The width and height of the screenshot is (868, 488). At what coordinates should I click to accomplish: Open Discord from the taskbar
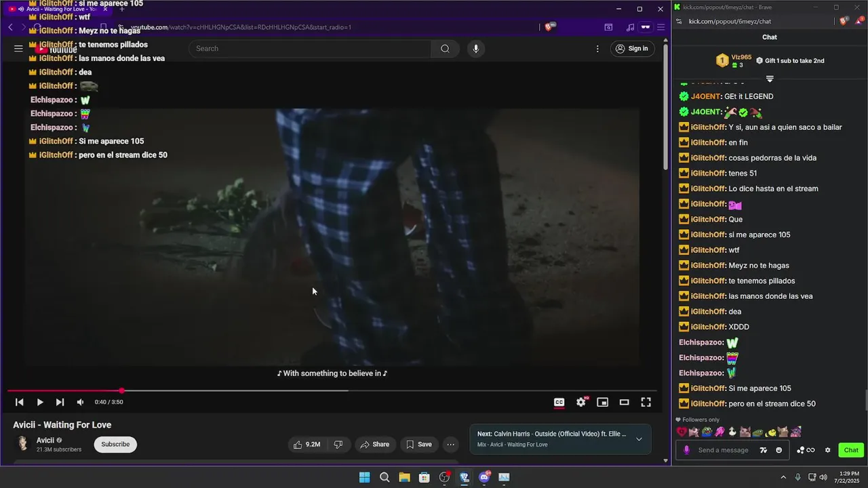(x=484, y=477)
